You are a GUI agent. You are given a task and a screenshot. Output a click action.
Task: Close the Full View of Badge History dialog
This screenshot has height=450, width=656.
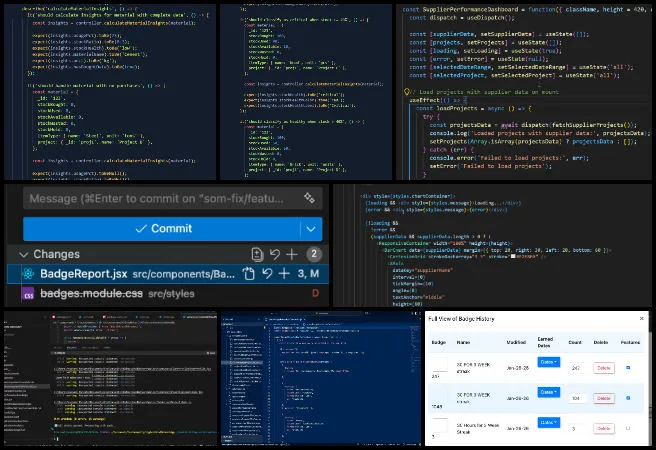click(642, 319)
